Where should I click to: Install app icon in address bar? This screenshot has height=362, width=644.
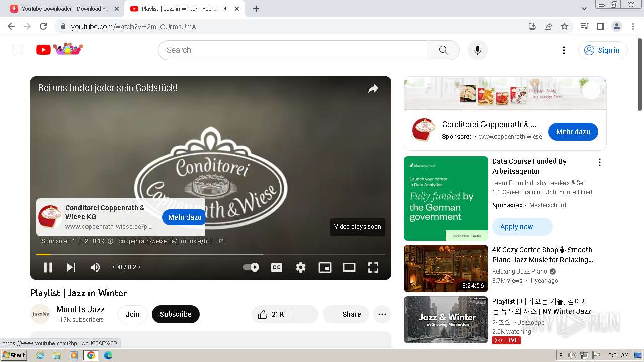pyautogui.click(x=532, y=26)
